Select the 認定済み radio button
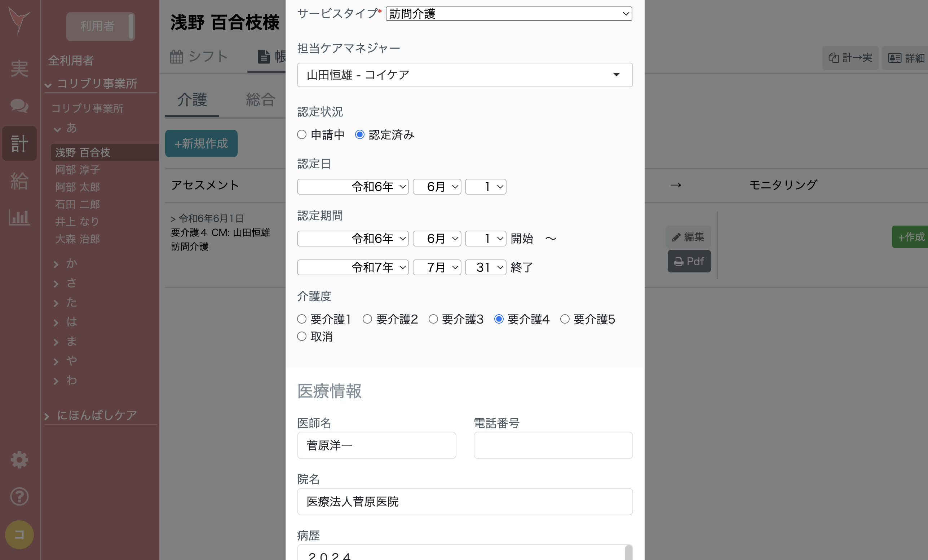The image size is (928, 560). coord(360,134)
